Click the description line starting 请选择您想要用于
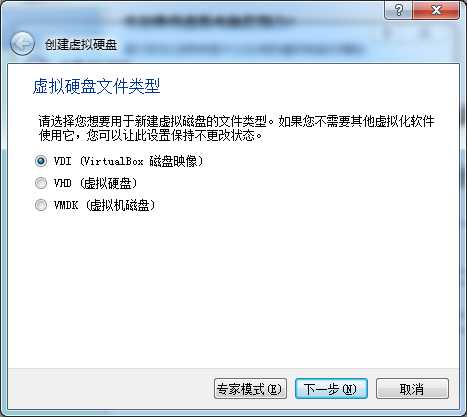This screenshot has width=467, height=417. [x=236, y=121]
